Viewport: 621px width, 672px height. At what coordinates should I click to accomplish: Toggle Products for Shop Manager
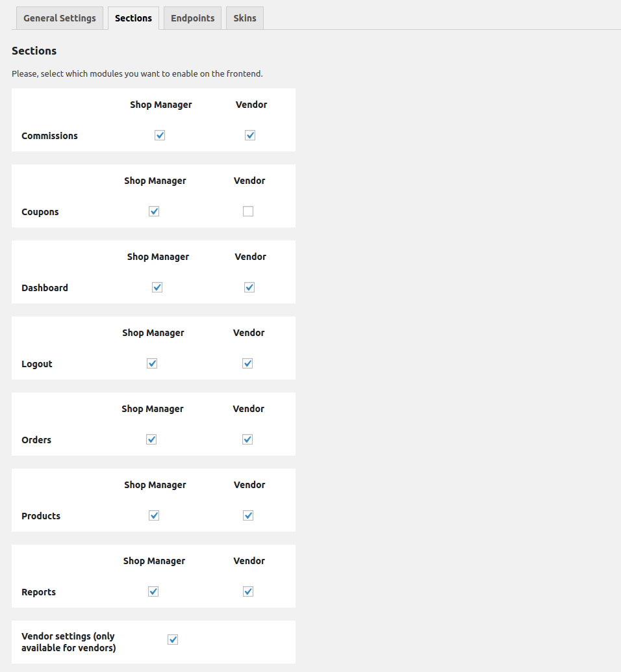pyautogui.click(x=154, y=515)
